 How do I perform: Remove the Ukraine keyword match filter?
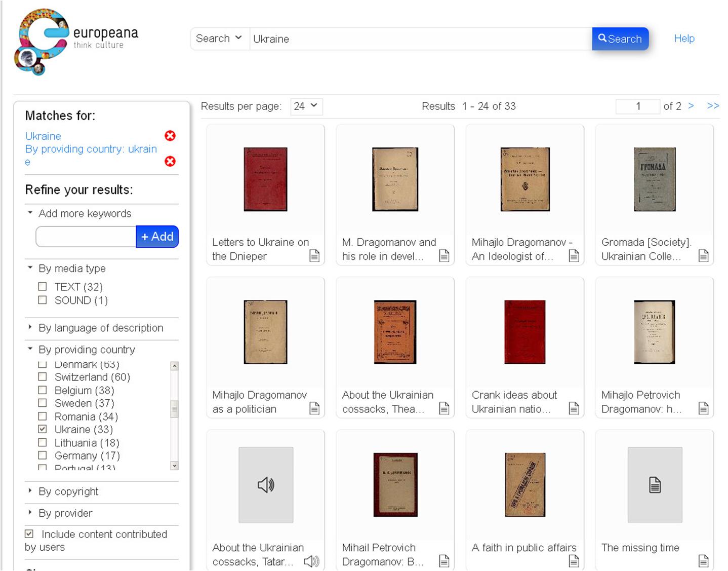[x=170, y=136]
